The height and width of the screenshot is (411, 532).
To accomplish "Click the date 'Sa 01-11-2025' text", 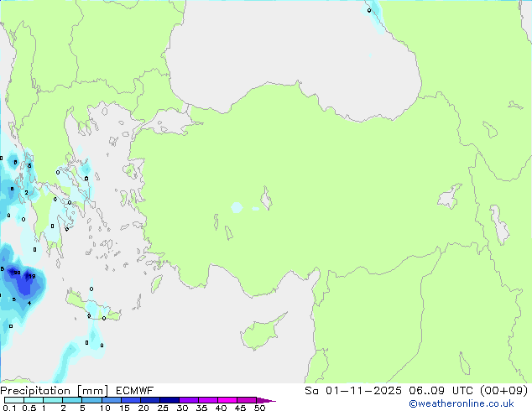I will (353, 391).
